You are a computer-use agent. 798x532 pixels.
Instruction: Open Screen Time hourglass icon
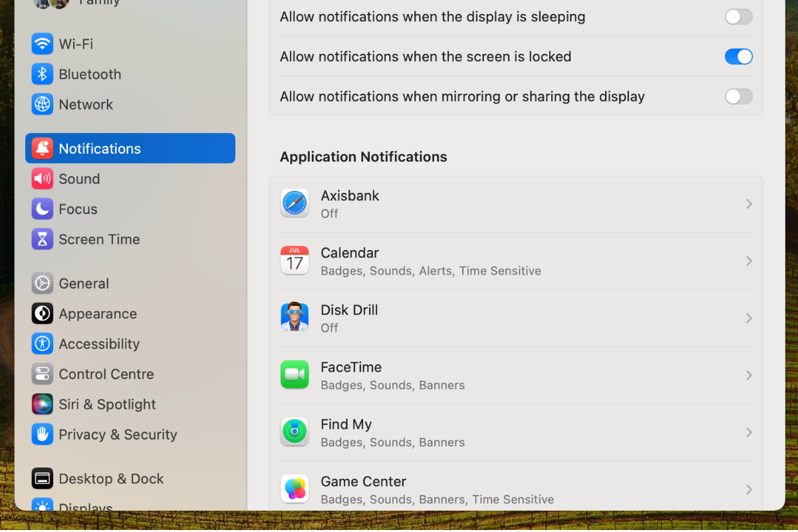tap(43, 239)
